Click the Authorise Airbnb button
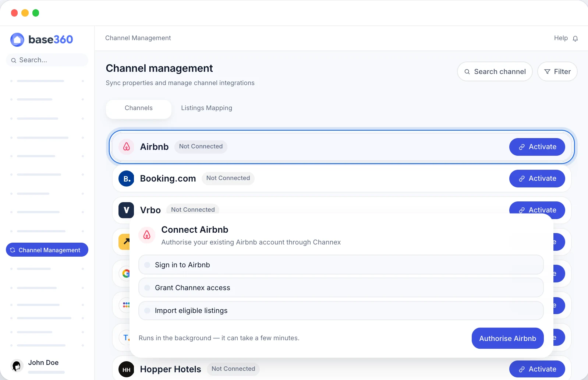The height and width of the screenshot is (380, 588). coord(507,338)
